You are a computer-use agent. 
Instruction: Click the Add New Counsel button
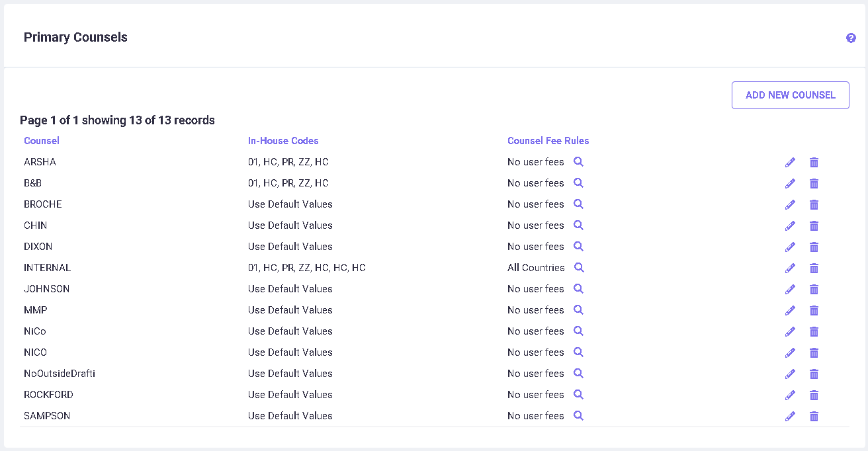[790, 95]
